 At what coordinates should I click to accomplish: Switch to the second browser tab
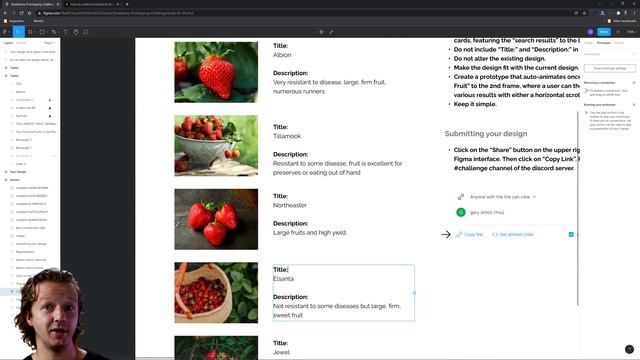[91, 4]
